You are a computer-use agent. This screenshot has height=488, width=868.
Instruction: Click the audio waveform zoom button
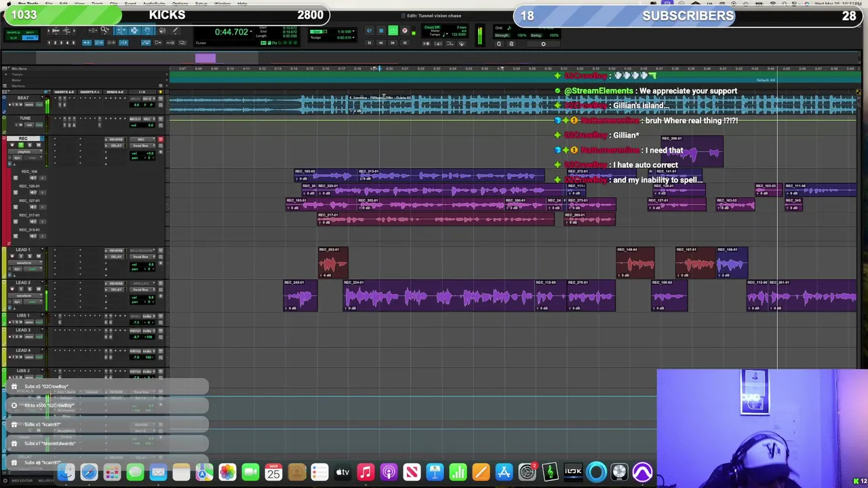coord(56,30)
